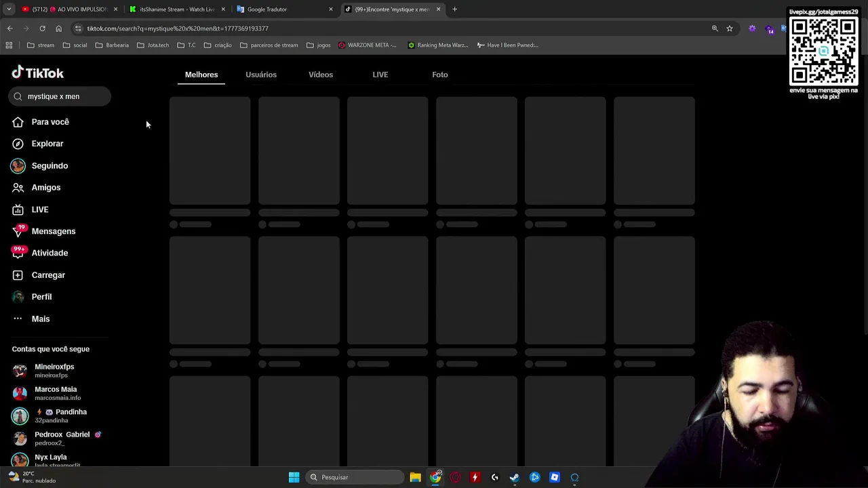Open the Explorar compass page
Viewport: 868px width, 488px height.
(x=38, y=144)
